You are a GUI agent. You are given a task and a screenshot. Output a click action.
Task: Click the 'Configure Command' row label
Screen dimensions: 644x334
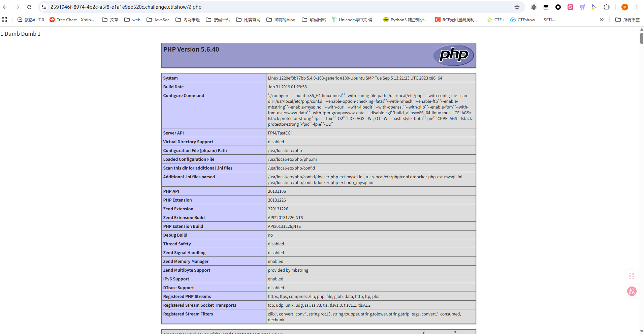click(184, 95)
